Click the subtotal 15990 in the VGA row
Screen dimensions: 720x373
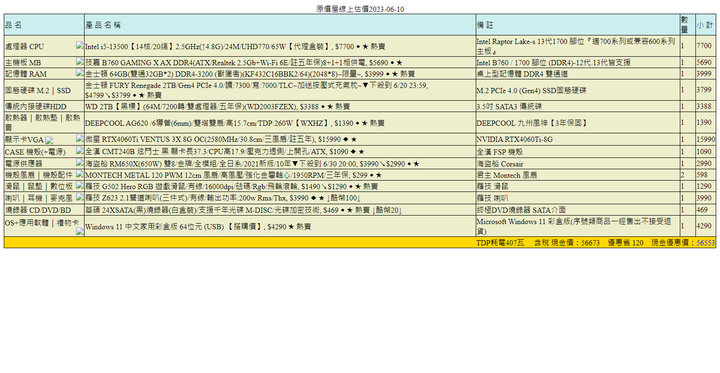point(705,139)
